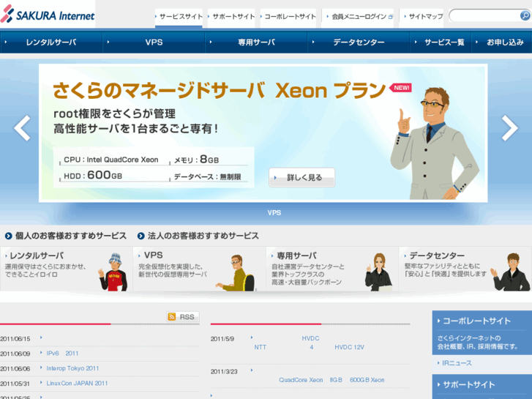Open the データセンター service card title
Viewport: 532px width, 399px height.
(x=437, y=256)
